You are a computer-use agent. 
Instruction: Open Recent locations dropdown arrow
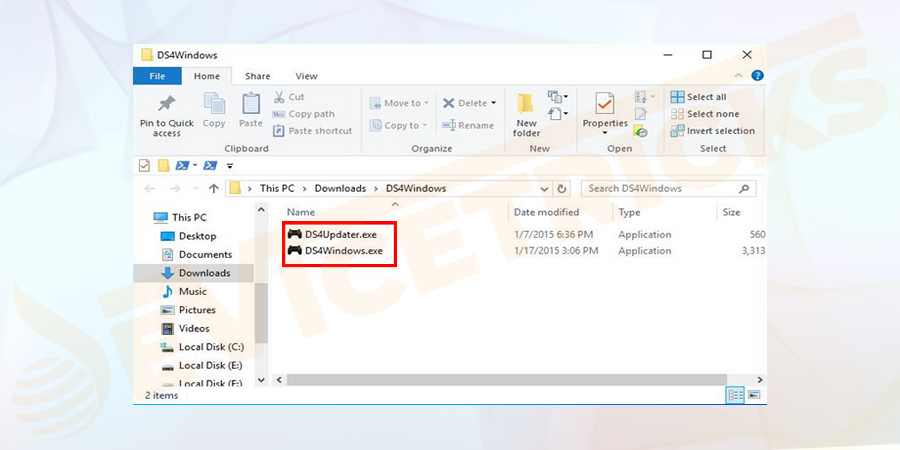coord(195,188)
